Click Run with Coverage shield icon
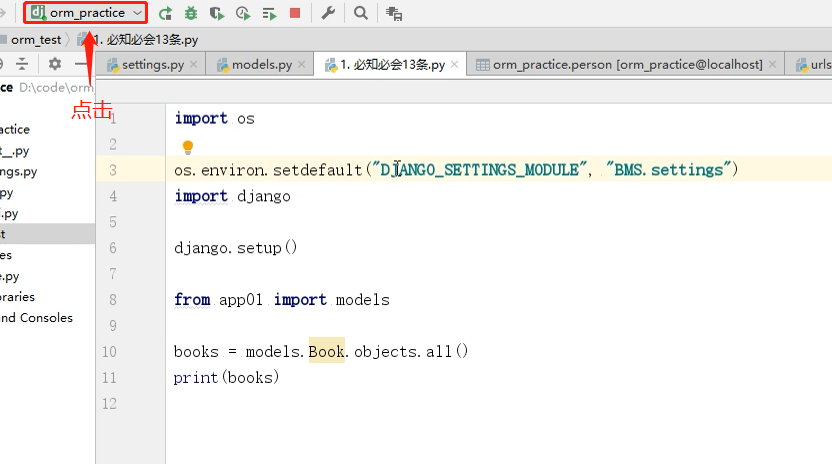Screen dimensions: 832x464 [216, 13]
